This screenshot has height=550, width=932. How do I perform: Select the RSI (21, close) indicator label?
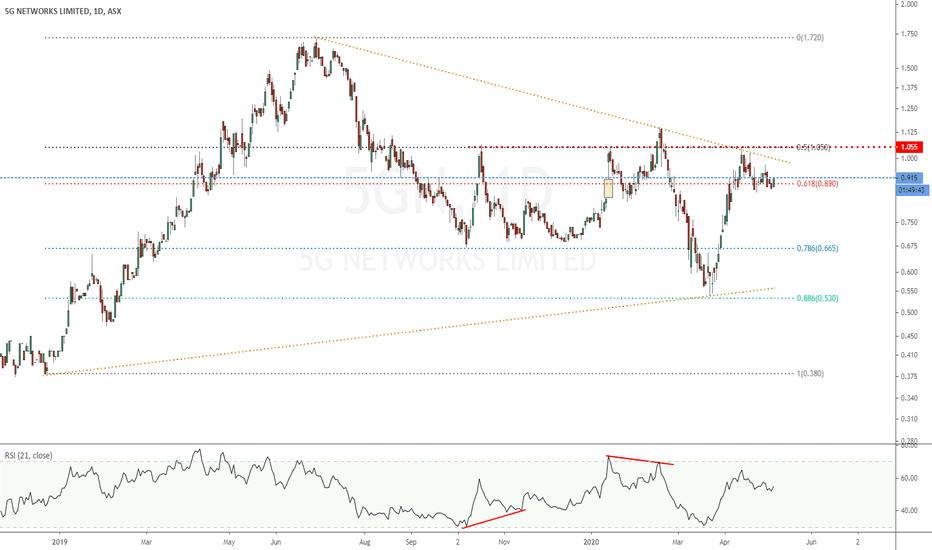[29, 455]
